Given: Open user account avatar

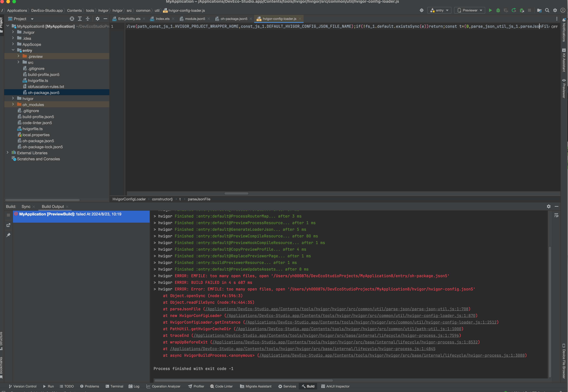Looking at the screenshot, I should (x=563, y=10).
